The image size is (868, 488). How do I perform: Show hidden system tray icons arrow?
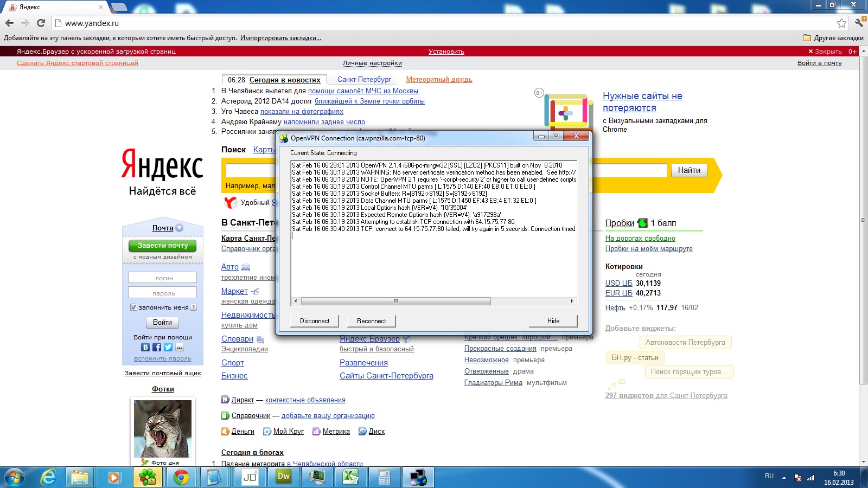tap(783, 478)
